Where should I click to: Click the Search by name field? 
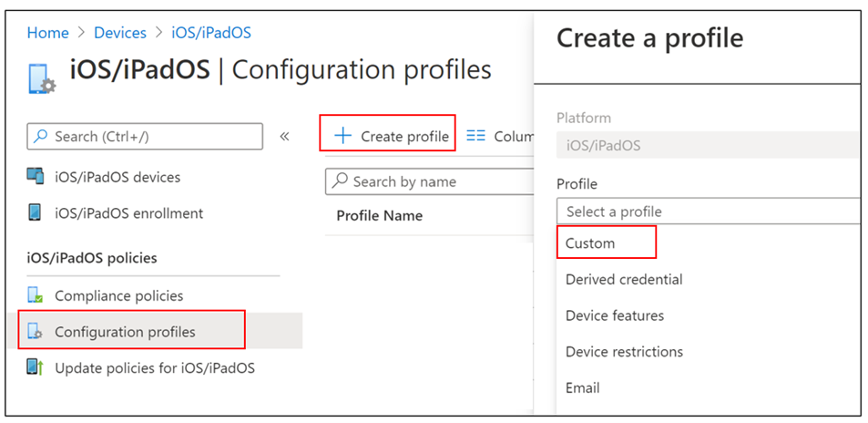click(x=430, y=181)
